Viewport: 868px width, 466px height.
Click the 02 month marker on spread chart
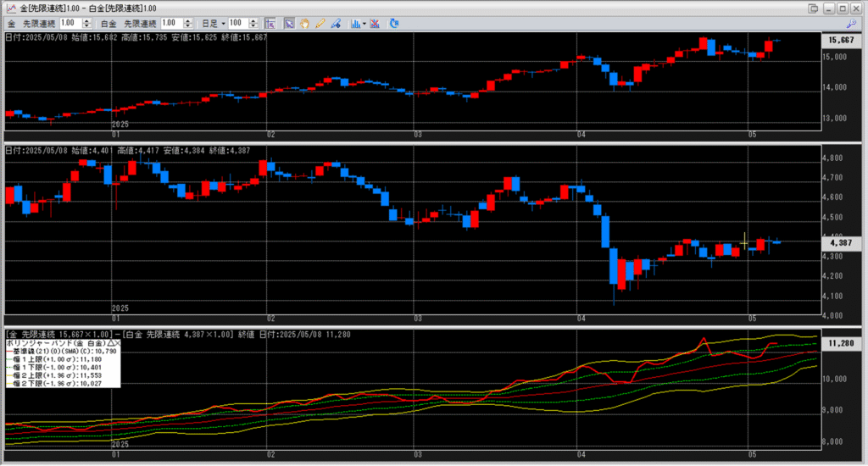270,454
